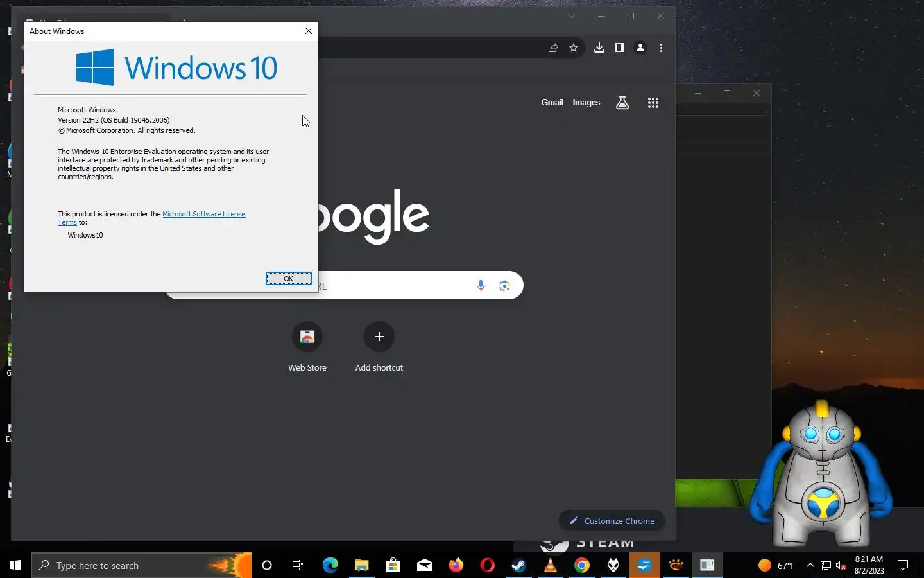Click Customize Chrome button
This screenshot has height=578, width=924.
612,521
